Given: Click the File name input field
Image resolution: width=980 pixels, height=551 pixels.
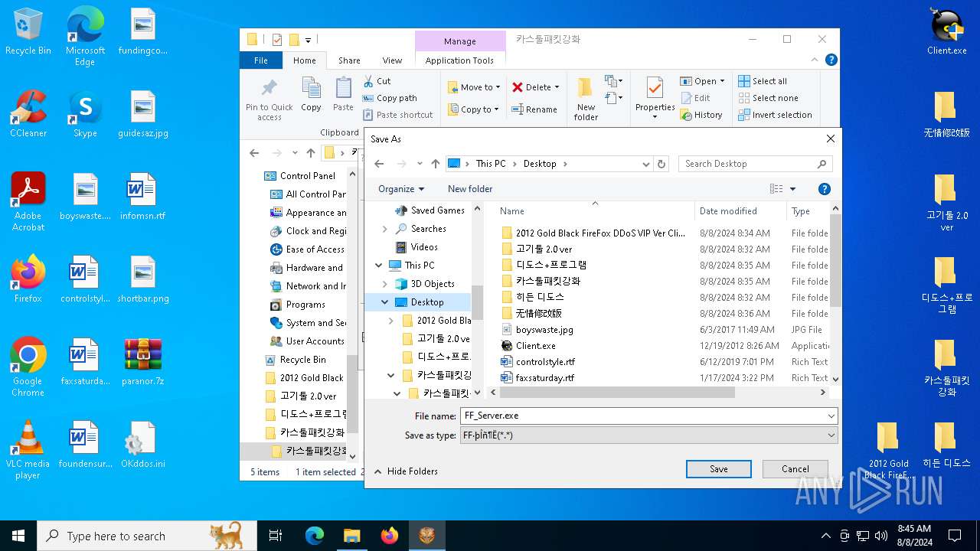Looking at the screenshot, I should click(642, 416).
